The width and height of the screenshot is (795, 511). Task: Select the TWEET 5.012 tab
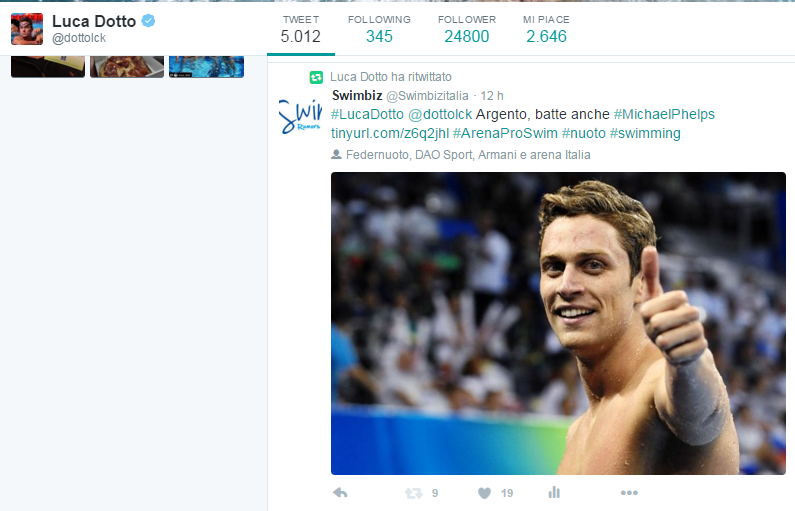(301, 29)
